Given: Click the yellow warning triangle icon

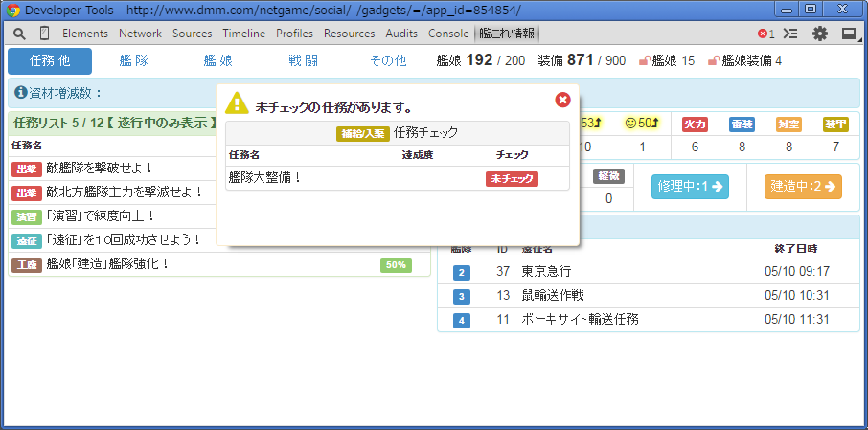Looking at the screenshot, I should tap(237, 102).
